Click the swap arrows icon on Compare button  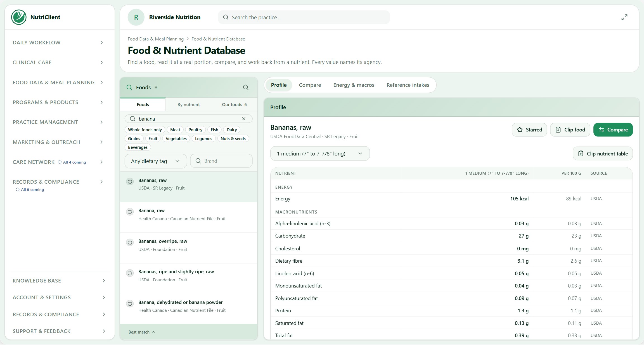(602, 130)
